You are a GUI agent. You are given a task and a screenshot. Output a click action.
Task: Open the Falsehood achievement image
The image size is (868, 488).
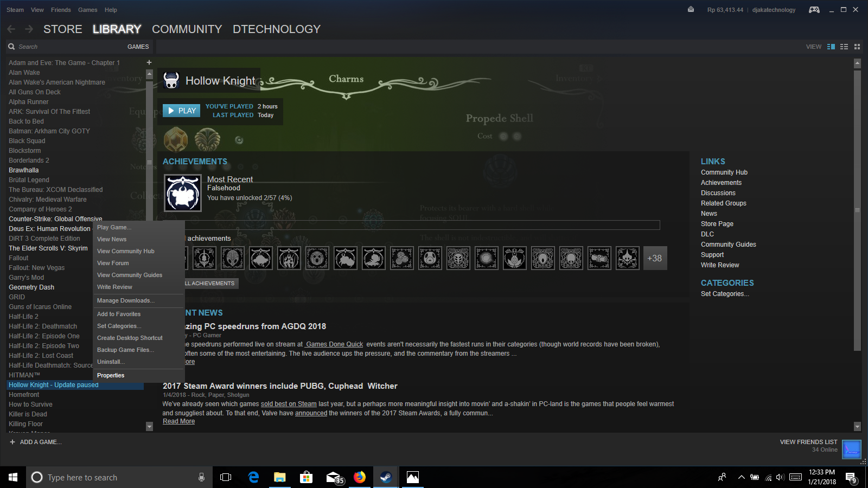pyautogui.click(x=183, y=193)
